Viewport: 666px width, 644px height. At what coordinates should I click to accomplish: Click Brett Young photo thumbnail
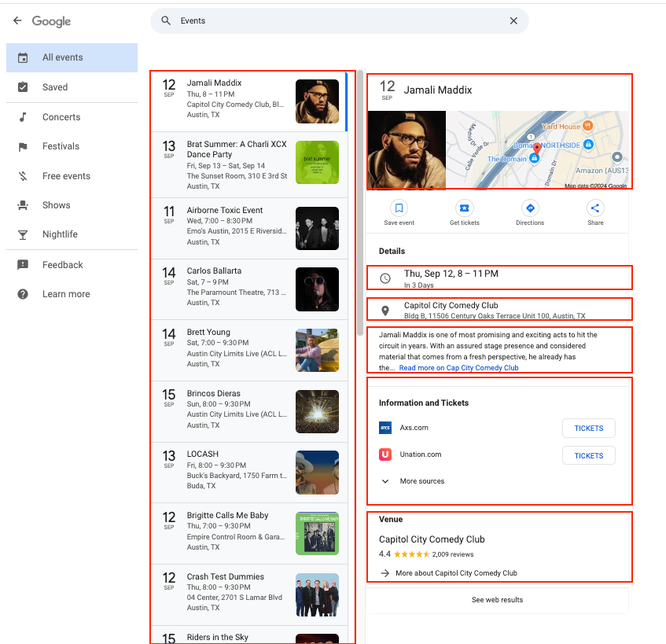[318, 351]
